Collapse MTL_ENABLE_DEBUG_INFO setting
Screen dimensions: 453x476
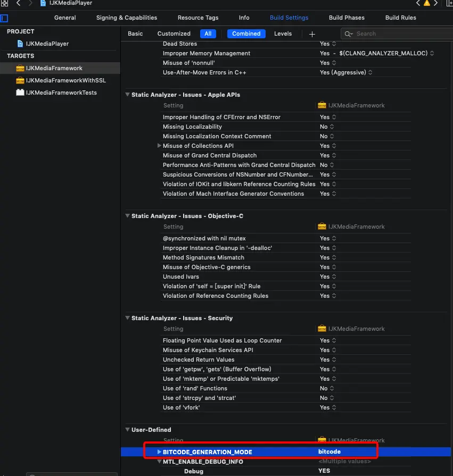click(159, 462)
